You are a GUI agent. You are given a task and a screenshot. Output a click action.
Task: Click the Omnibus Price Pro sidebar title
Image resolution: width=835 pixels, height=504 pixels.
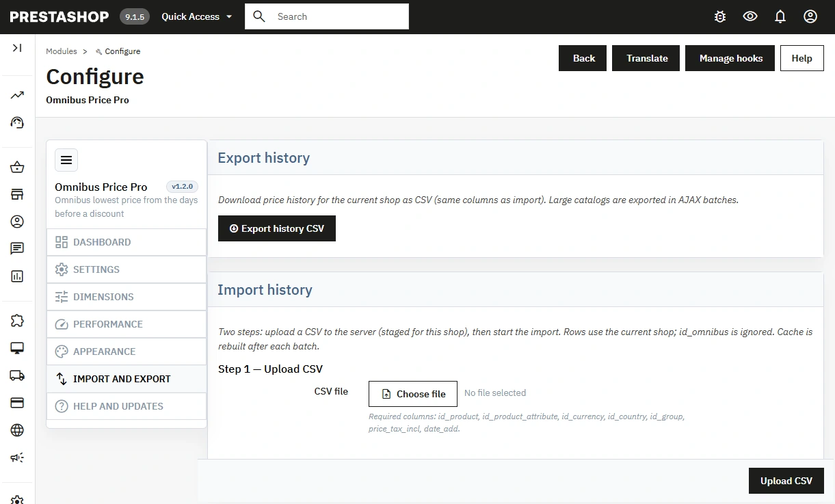[x=101, y=187]
